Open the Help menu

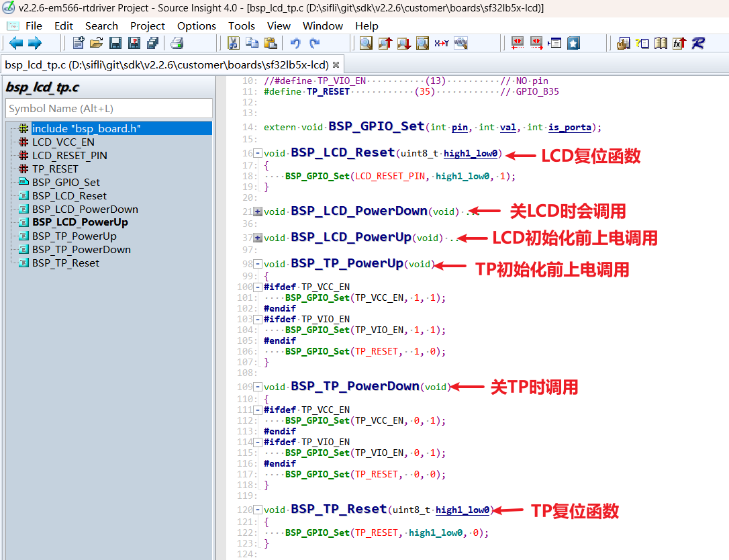coord(367,26)
